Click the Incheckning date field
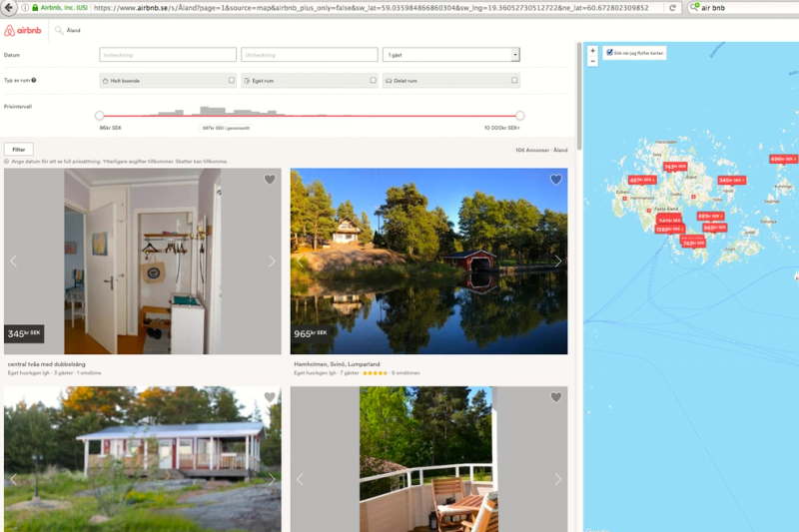The width and height of the screenshot is (799, 532). 168,55
